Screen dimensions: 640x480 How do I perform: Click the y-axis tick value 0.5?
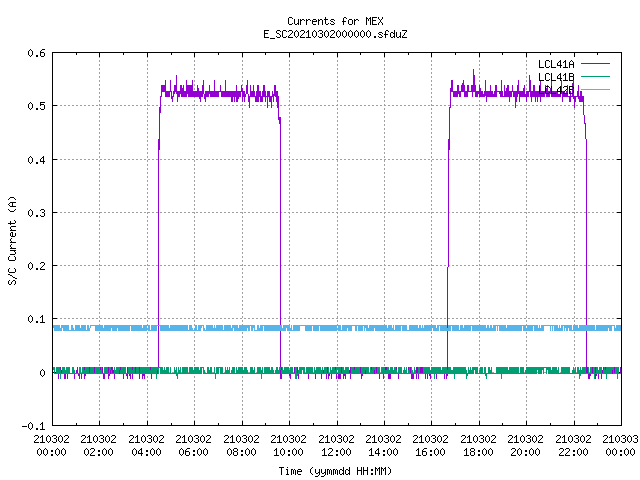(36, 106)
